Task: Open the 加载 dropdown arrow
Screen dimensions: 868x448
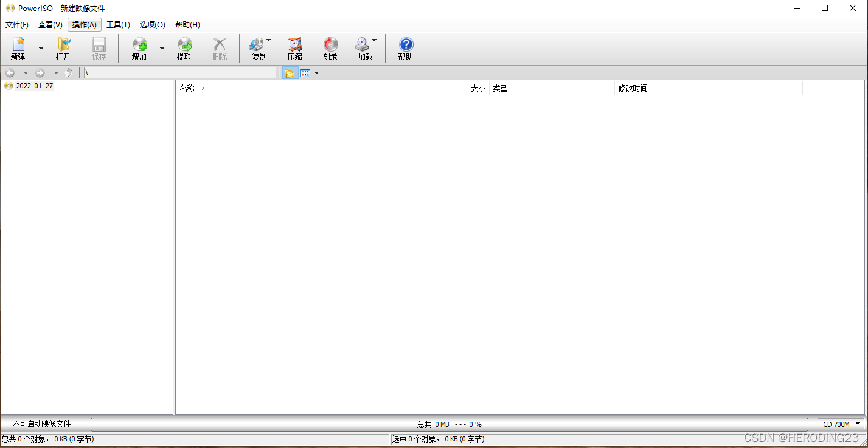Action: [374, 41]
